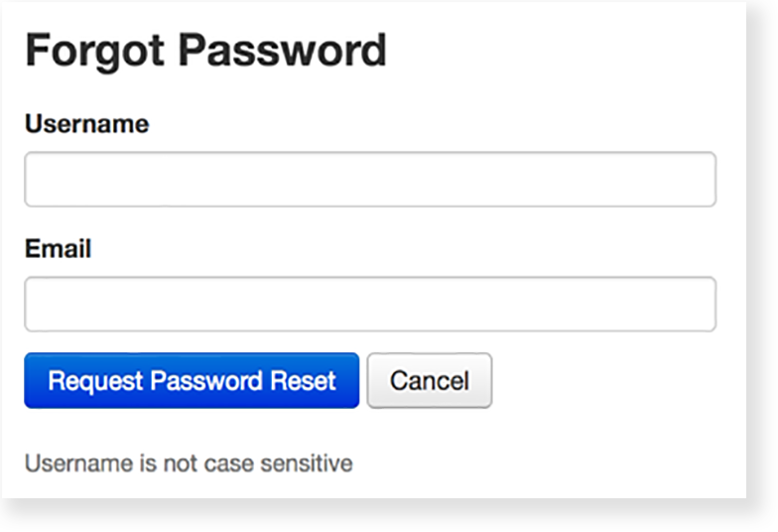
Task: Focus the input box below Email
Action: [369, 304]
